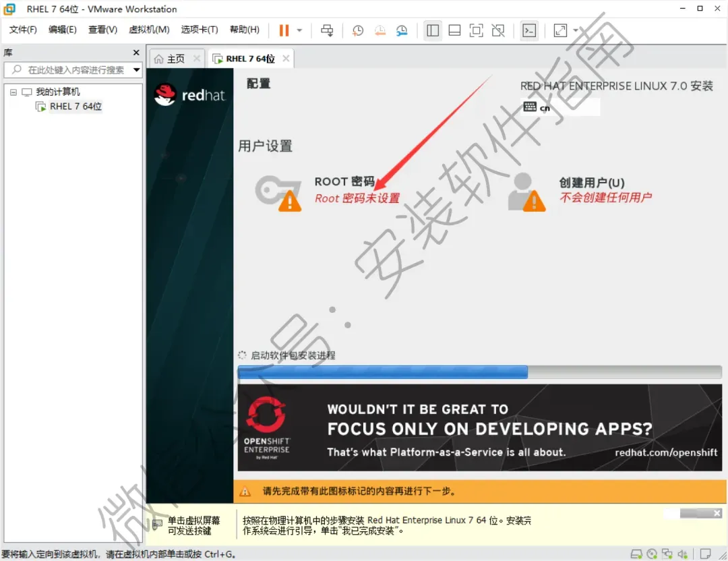Click the stretch guest display icon
Image resolution: width=728 pixels, height=561 pixels.
[x=560, y=30]
